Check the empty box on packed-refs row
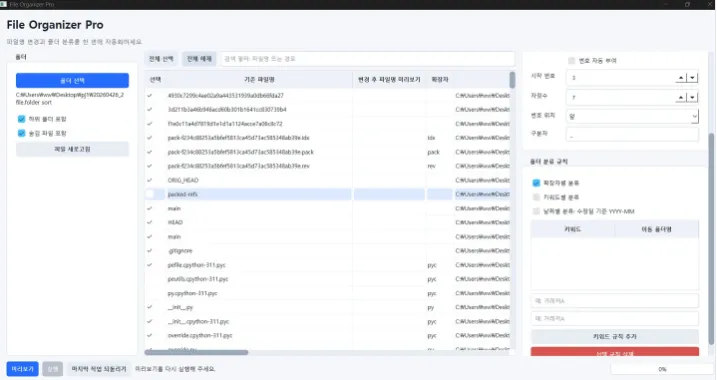This screenshot has width=717, height=380. pyautogui.click(x=150, y=194)
